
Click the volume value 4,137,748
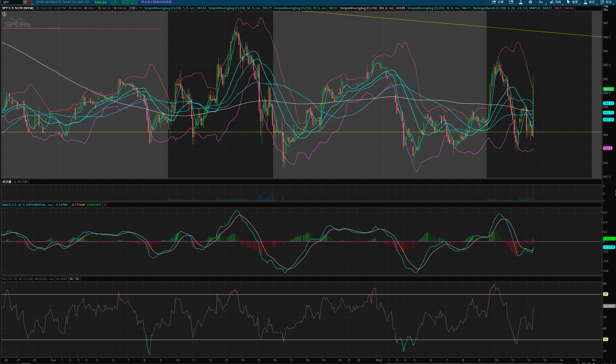(21, 182)
